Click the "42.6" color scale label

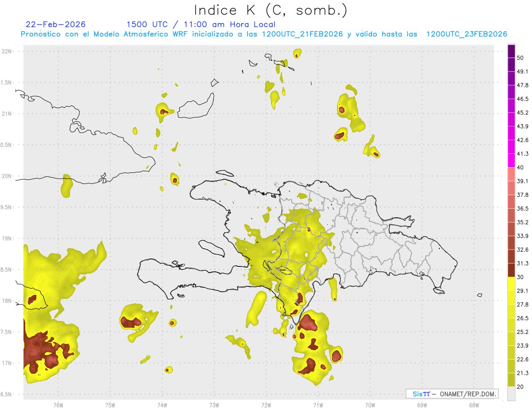tap(523, 140)
